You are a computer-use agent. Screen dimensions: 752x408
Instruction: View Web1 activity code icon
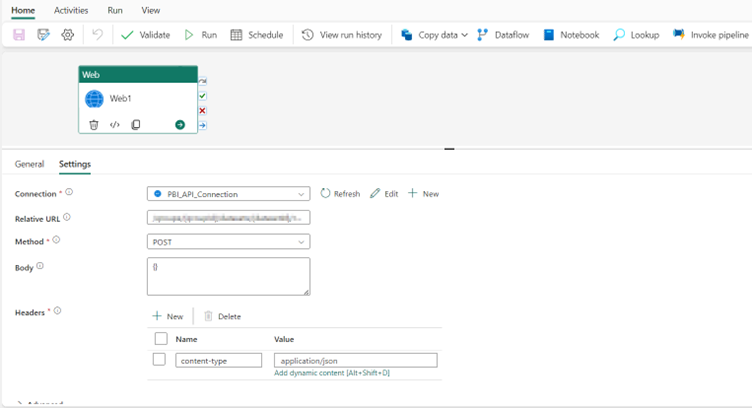pos(115,125)
